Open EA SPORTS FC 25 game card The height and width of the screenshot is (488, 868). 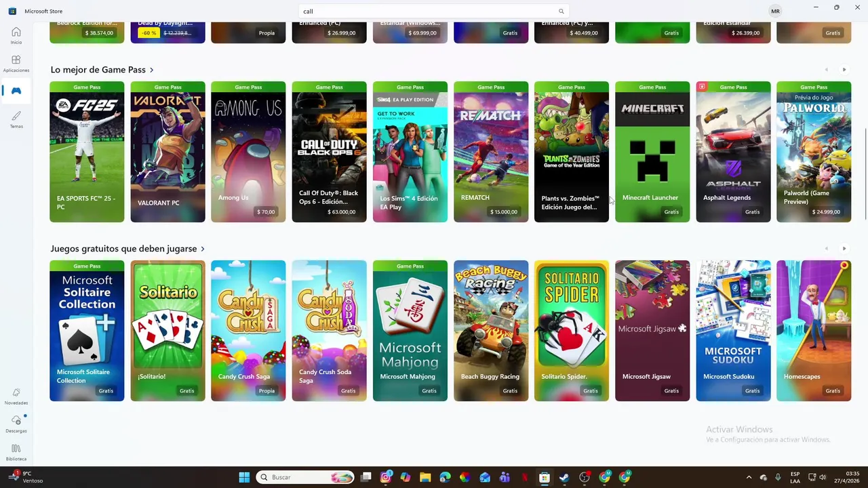(x=87, y=152)
